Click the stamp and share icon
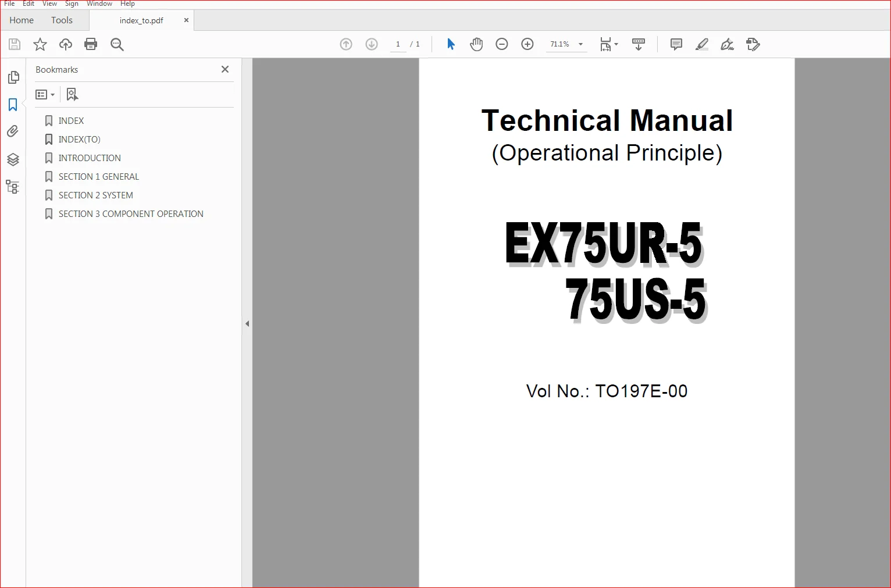This screenshot has height=588, width=891. [x=753, y=44]
